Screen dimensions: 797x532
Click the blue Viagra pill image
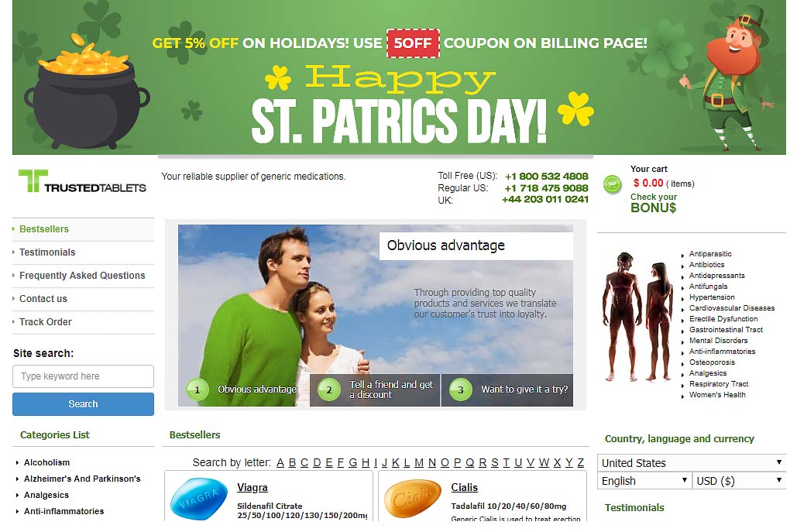coord(199,499)
